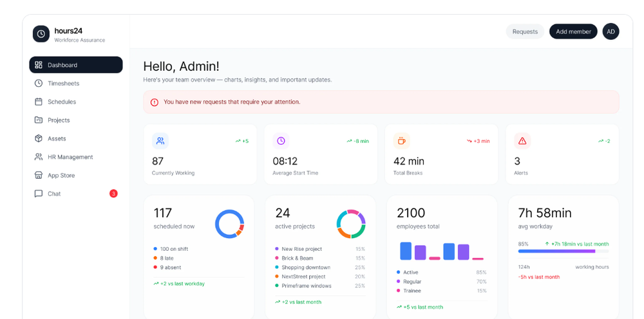The height and width of the screenshot is (319, 644).
Task: Click the '2100' employees total value
Action: coord(411,213)
